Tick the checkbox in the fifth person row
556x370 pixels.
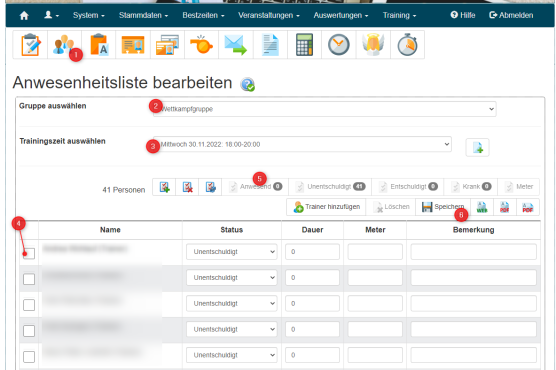(29, 357)
